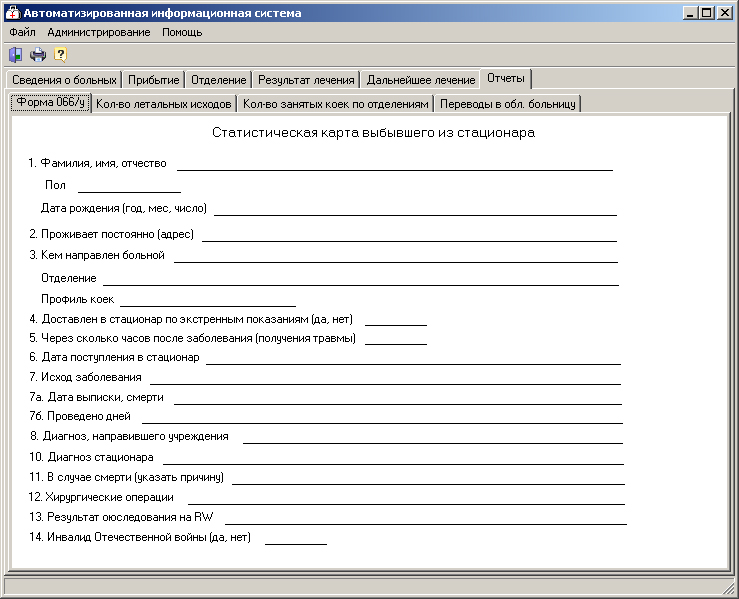Click label 13. Результат обследования на RW
Image resolution: width=739 pixels, height=599 pixels.
pos(121,517)
